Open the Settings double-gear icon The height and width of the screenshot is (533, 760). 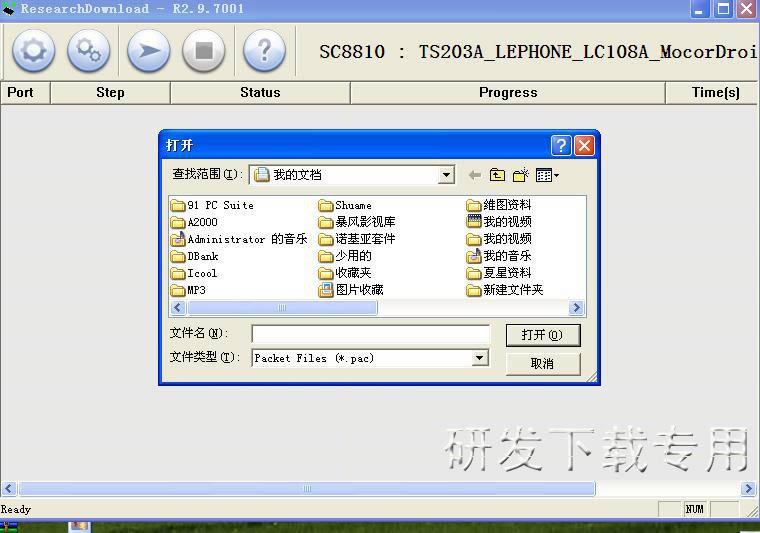(x=89, y=50)
